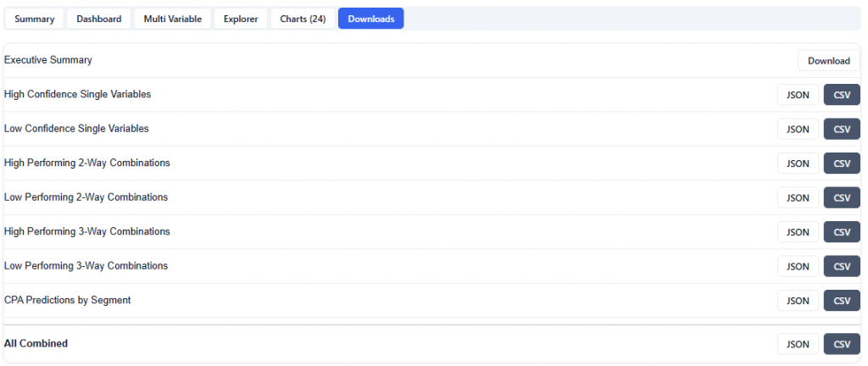Export All Combined as JSON
The width and height of the screenshot is (868, 366).
[798, 344]
